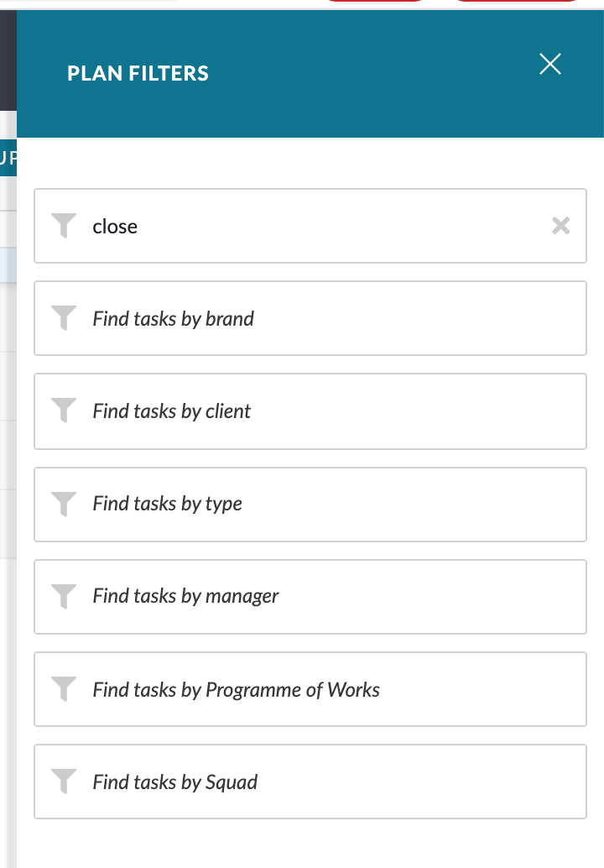Open the Find tasks by client field
604x868 pixels.
pos(310,411)
